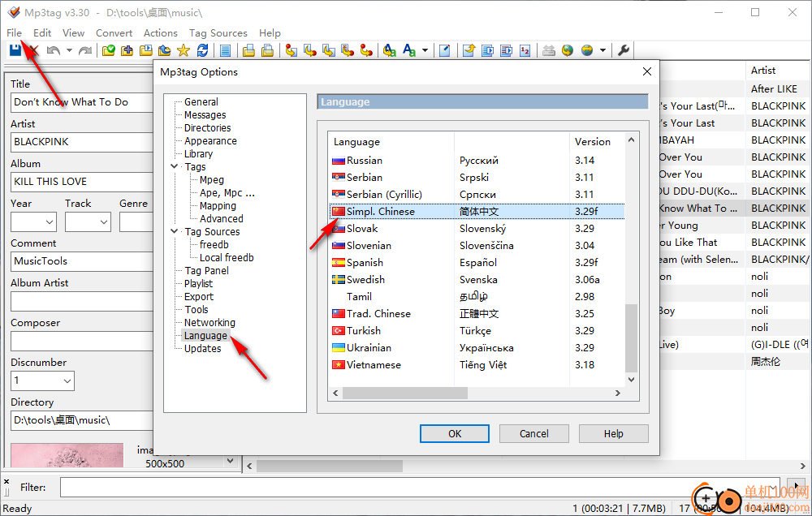Viewport: 812px width, 516px height.
Task: Click the Autonumbering wizard icon labeled 1 2
Action: (525, 50)
